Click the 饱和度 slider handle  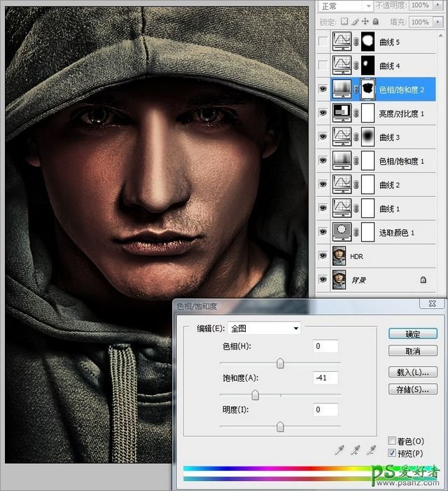[255, 395]
